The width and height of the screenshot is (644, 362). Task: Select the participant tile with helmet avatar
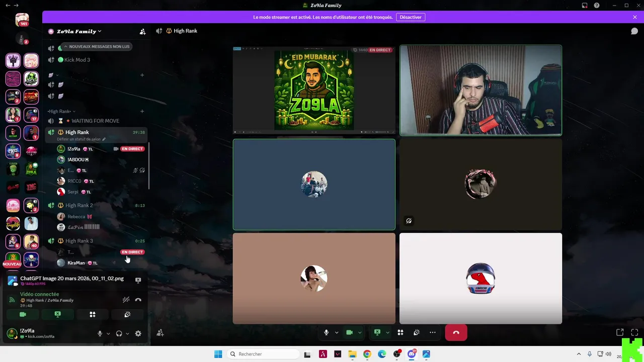480,279
